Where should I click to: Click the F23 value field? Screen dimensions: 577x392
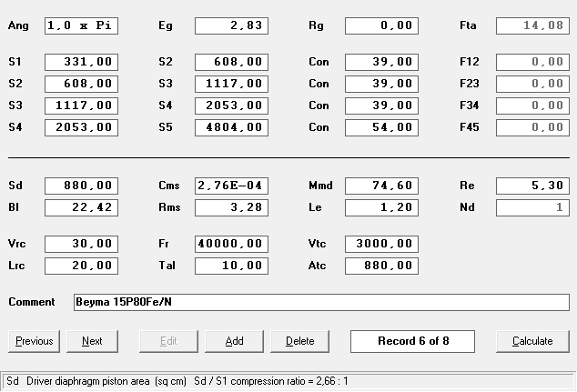(x=532, y=84)
